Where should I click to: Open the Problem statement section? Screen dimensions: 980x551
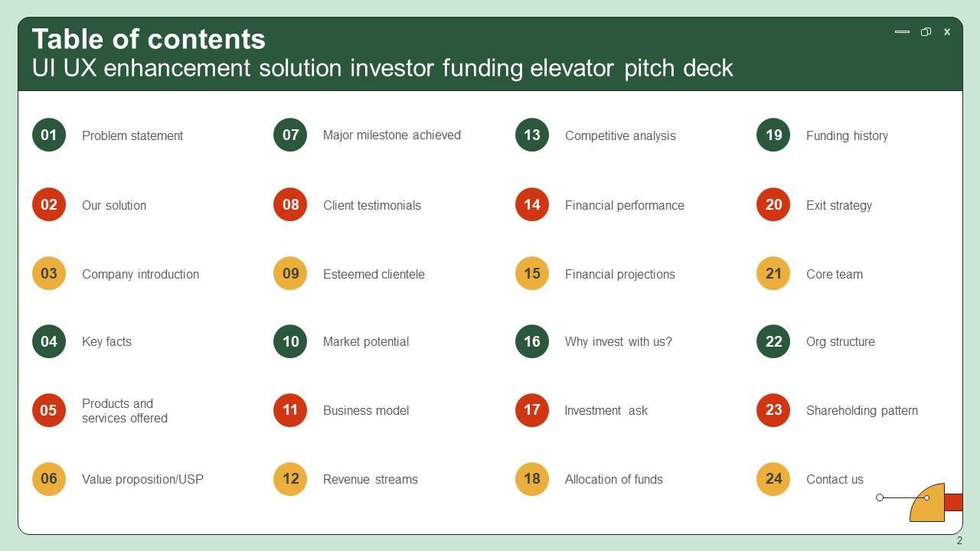coord(132,135)
